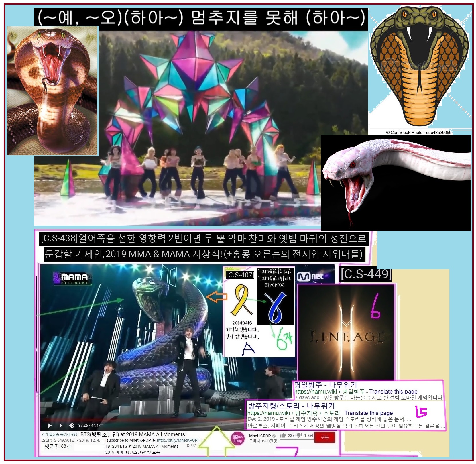Click the line 191204 BTS at 2019 MAMA All Moments

click(x=142, y=446)
